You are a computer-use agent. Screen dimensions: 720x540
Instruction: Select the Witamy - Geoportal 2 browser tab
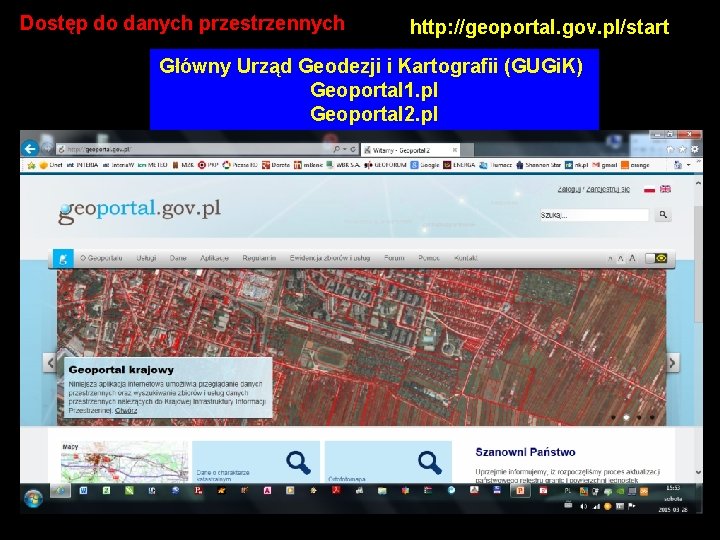tap(408, 150)
